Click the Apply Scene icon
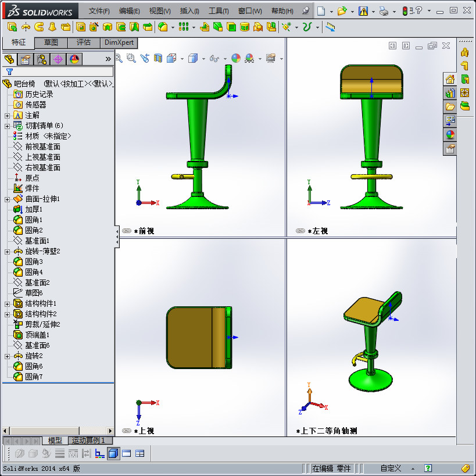Viewport: 476px width, 476px height. click(249, 58)
